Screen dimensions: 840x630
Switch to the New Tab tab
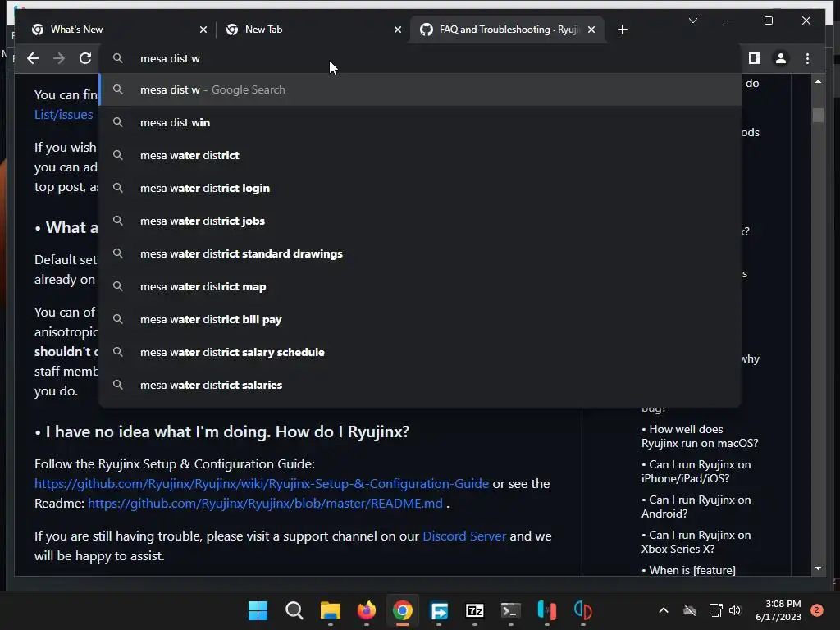(x=311, y=30)
